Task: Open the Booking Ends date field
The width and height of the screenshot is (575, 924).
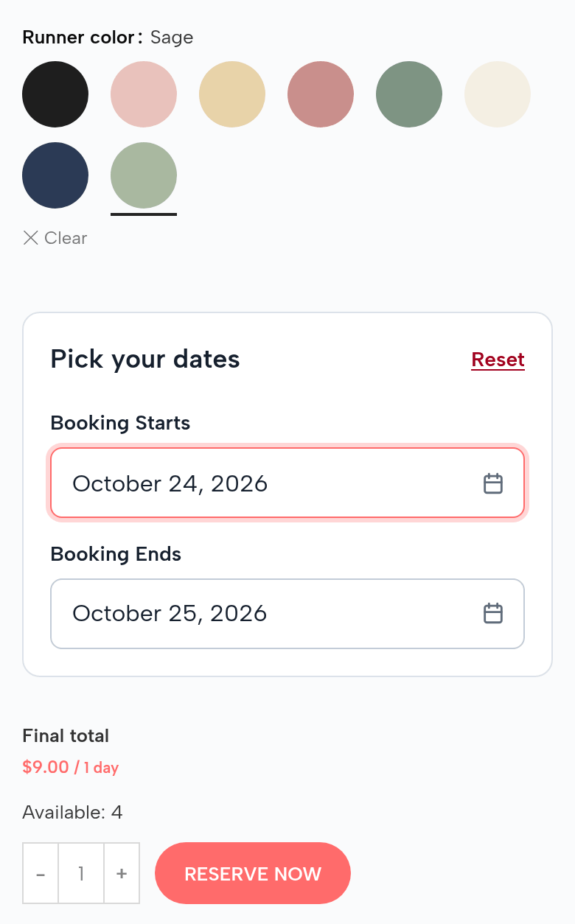Action: [x=287, y=614]
